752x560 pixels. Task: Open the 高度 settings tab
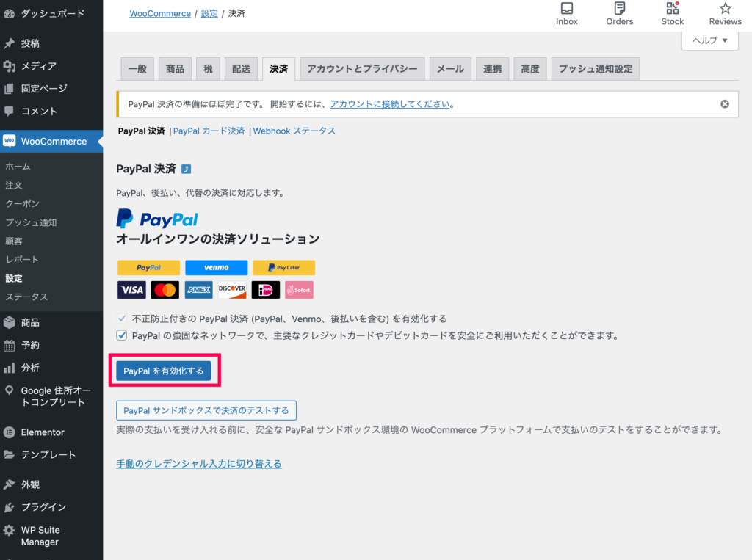[530, 69]
